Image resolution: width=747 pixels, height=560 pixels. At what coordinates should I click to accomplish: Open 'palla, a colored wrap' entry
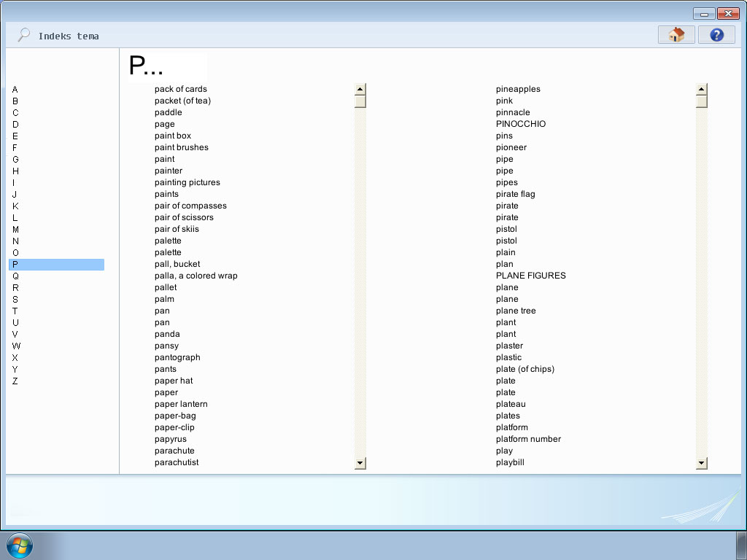[196, 276]
